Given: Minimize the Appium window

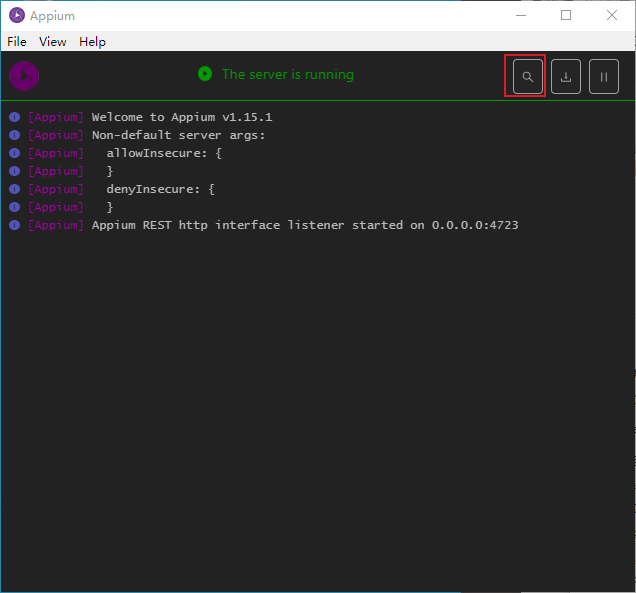Looking at the screenshot, I should [x=521, y=15].
